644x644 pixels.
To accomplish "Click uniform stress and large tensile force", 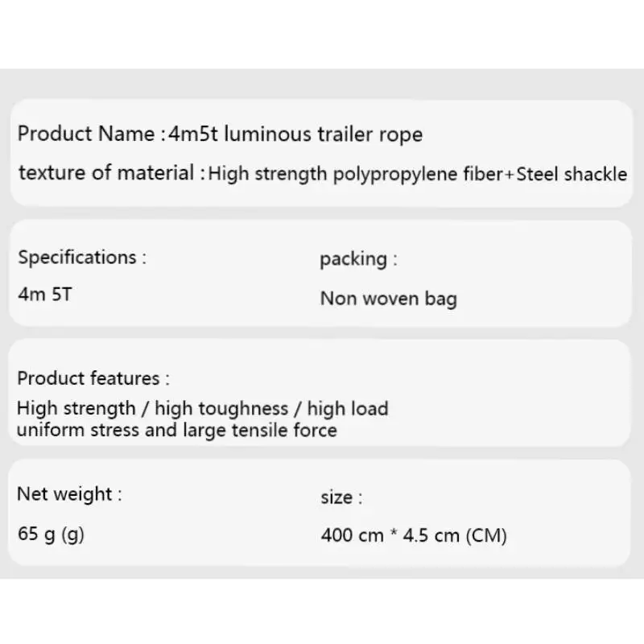I will click(177, 431).
